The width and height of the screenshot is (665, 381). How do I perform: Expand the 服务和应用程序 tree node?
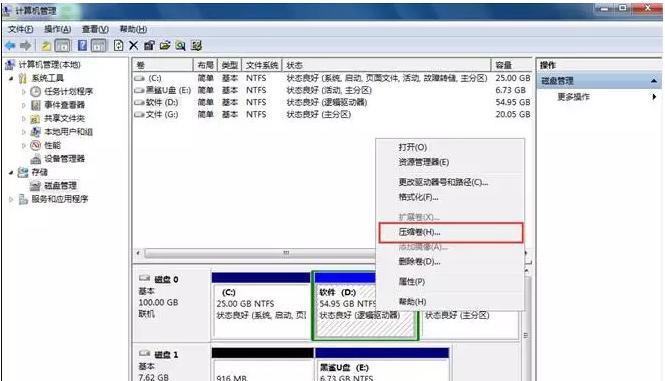[11, 199]
